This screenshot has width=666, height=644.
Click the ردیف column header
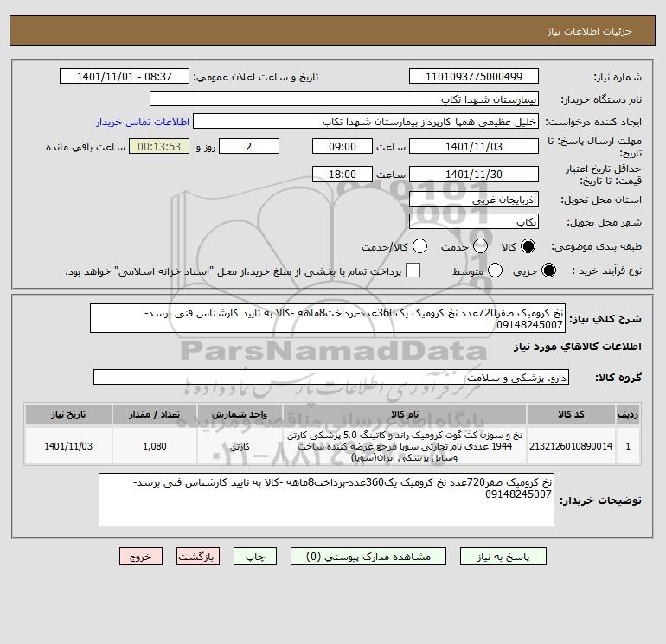(628, 414)
